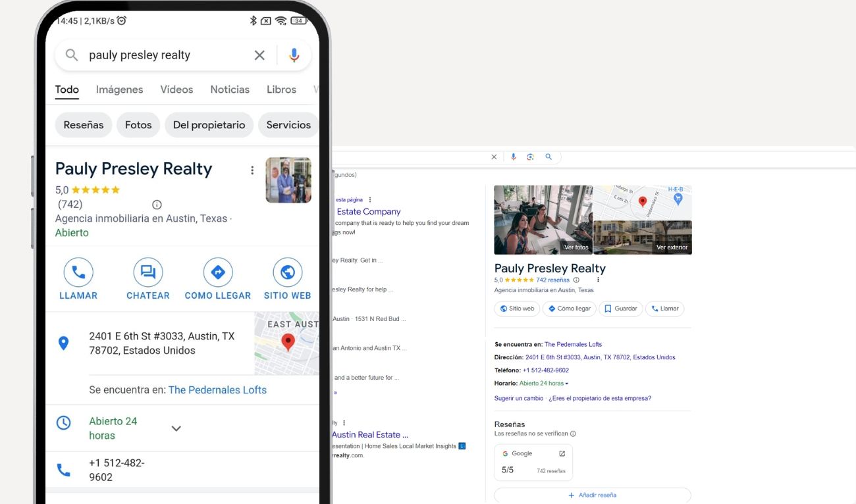Click desktop address link 2401 E 6th St
The image size is (856, 504).
tap(600, 357)
